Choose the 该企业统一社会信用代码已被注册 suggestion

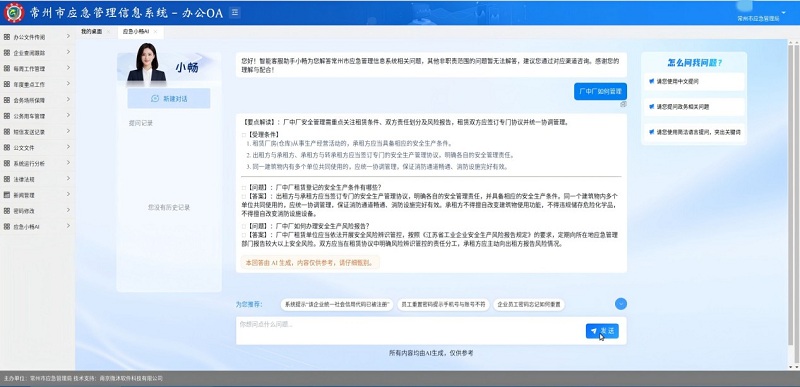click(x=337, y=304)
